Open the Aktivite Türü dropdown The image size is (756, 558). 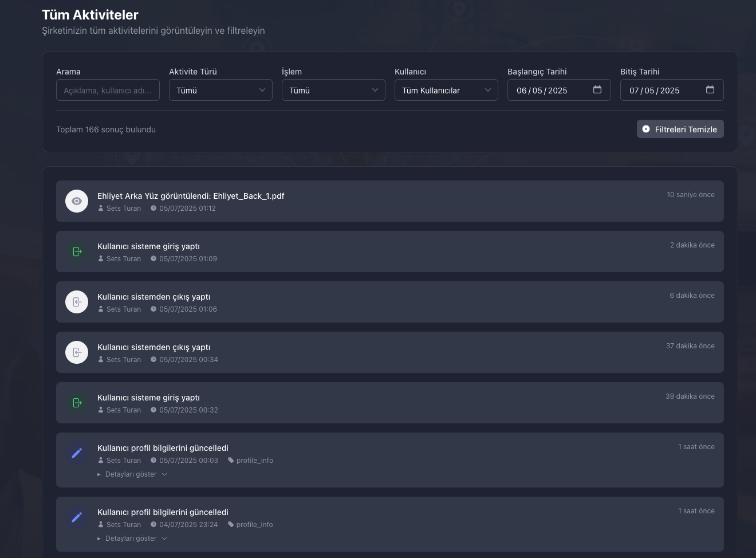pos(220,90)
